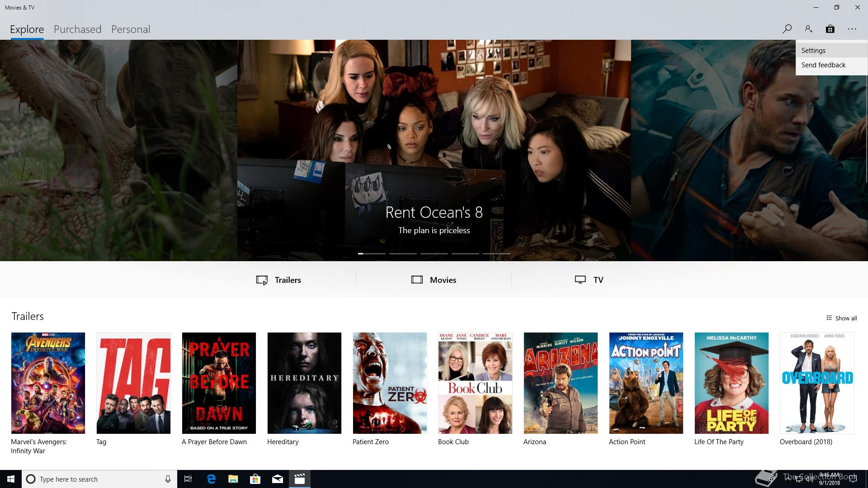Switch to the Purchased tab
The width and height of the screenshot is (868, 488).
[77, 29]
